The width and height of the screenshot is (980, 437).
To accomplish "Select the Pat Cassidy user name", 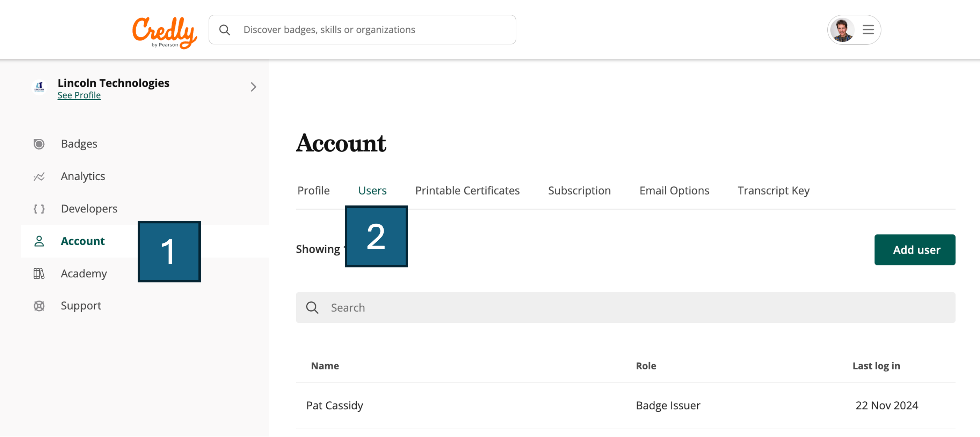I will coord(334,406).
